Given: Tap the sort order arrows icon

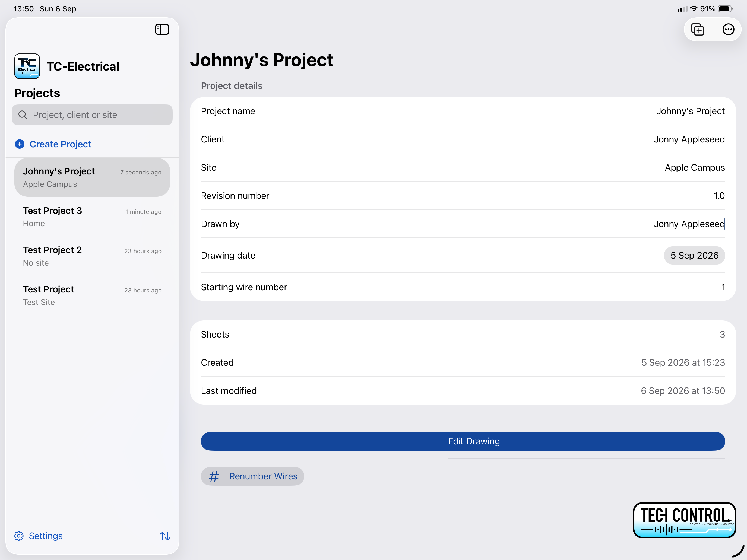Looking at the screenshot, I should [165, 536].
